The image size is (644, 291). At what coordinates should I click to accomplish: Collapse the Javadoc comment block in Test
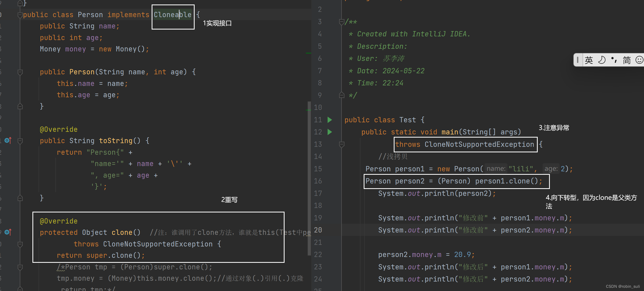342,22
